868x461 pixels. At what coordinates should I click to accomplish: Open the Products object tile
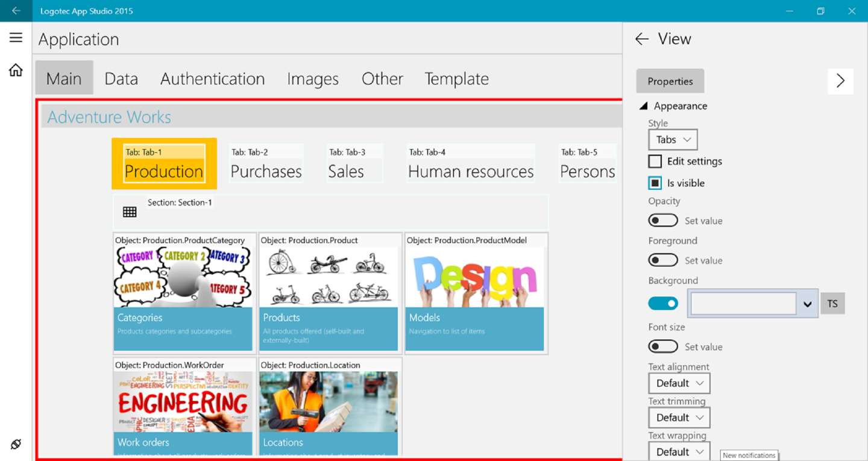(329, 293)
